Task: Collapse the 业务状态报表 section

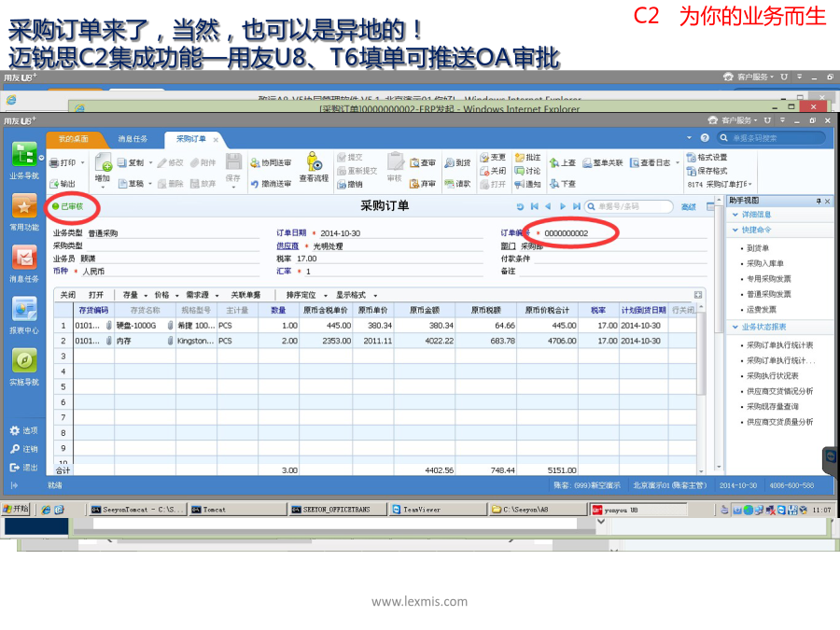Action: pos(735,327)
